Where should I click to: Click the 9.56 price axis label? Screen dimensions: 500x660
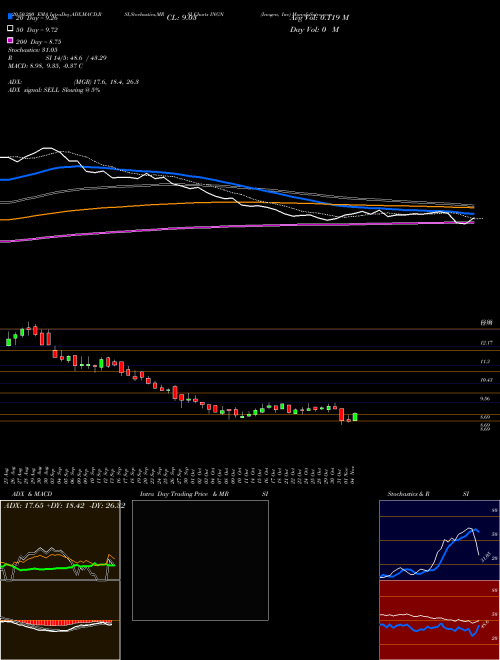[x=485, y=398]
